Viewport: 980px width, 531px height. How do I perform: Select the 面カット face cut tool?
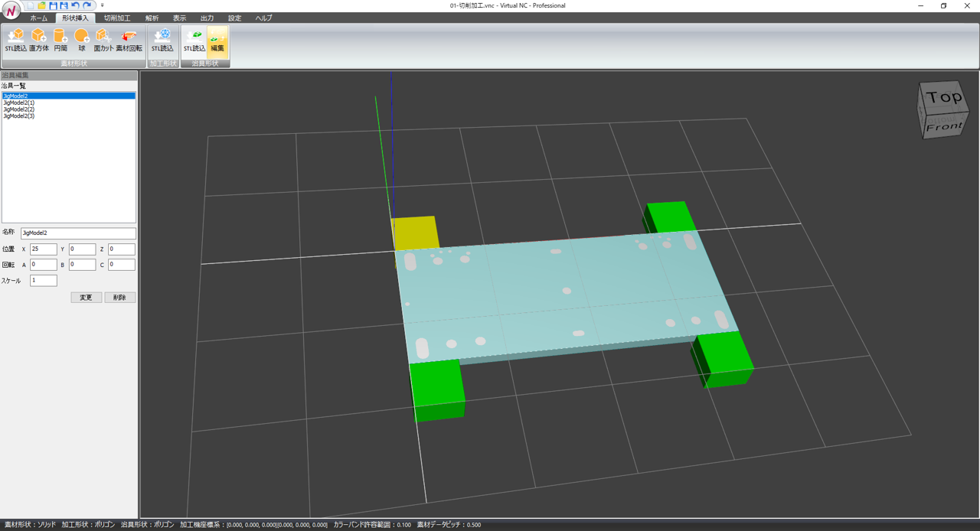pos(103,41)
